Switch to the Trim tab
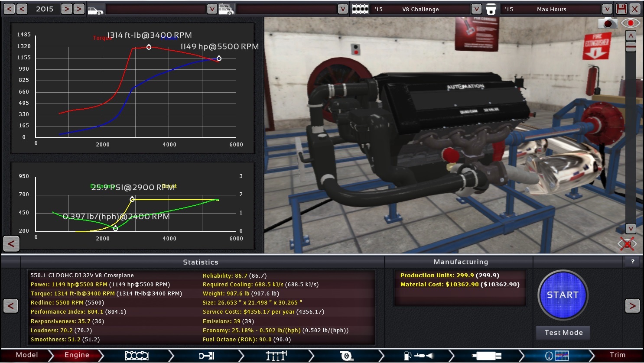The height and width of the screenshot is (363, 644). click(617, 355)
